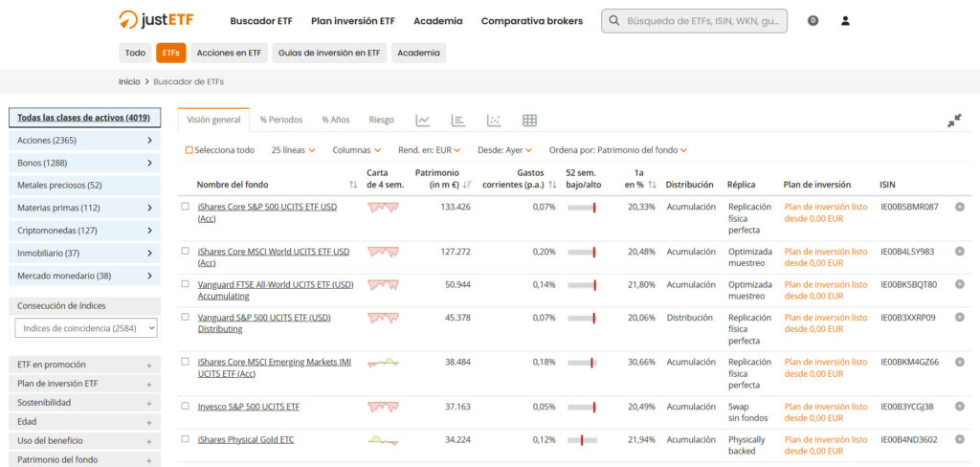Add iShares Emerging Markets IMI via plus icon
Viewport: 980px width, 467px height.
pyautogui.click(x=959, y=362)
